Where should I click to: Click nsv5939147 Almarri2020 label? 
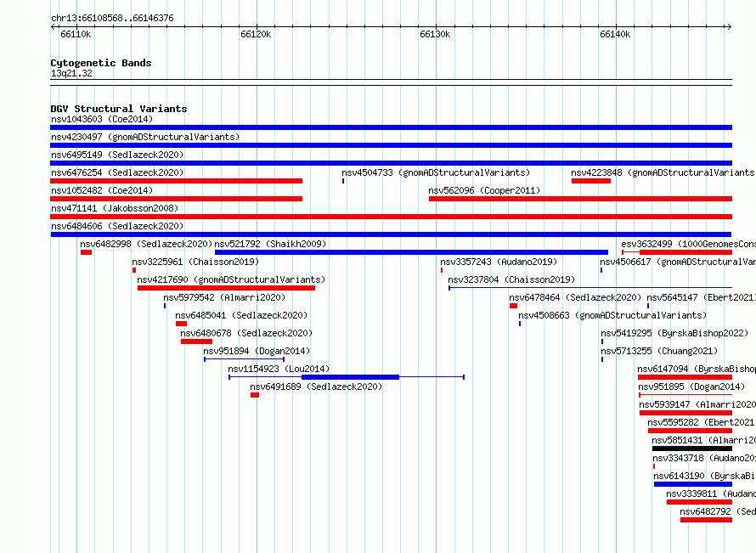(x=697, y=404)
